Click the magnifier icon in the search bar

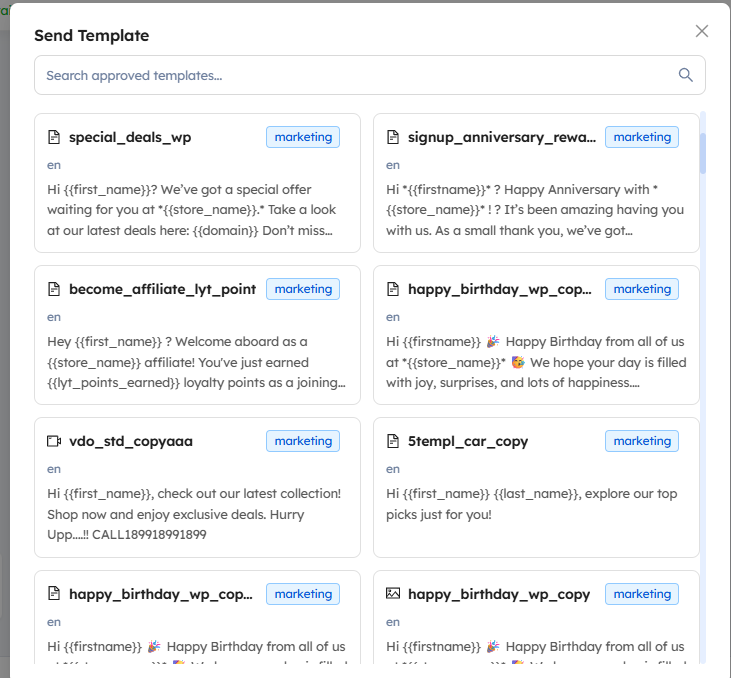pos(685,75)
